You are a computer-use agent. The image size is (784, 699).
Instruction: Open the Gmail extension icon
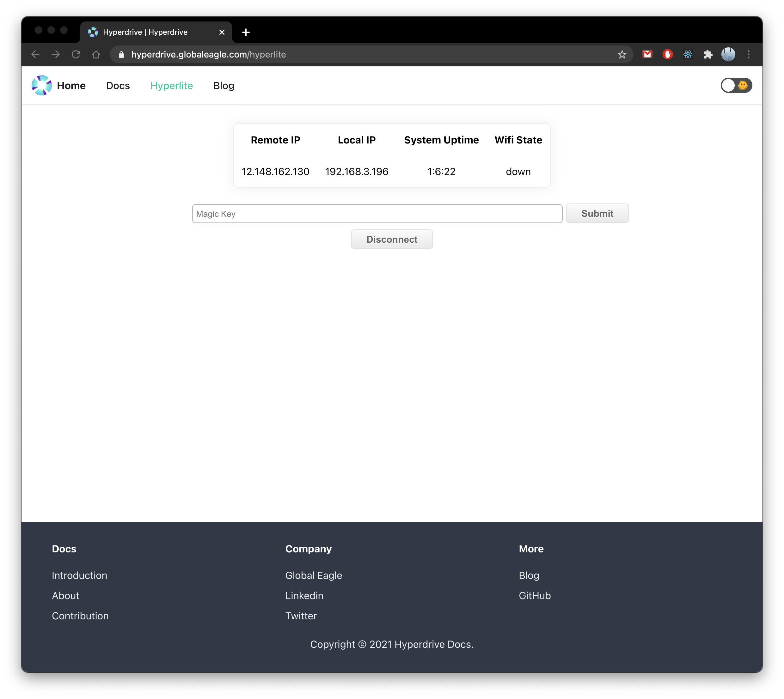tap(647, 55)
